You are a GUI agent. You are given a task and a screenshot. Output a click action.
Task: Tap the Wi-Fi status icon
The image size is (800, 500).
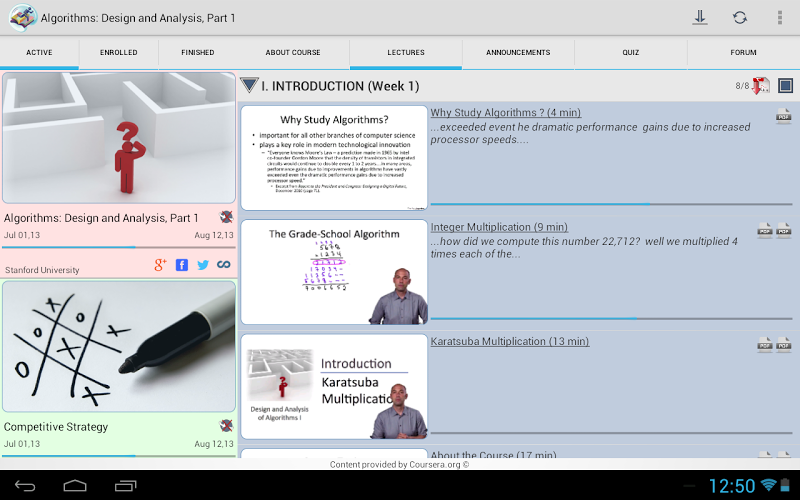pos(768,485)
